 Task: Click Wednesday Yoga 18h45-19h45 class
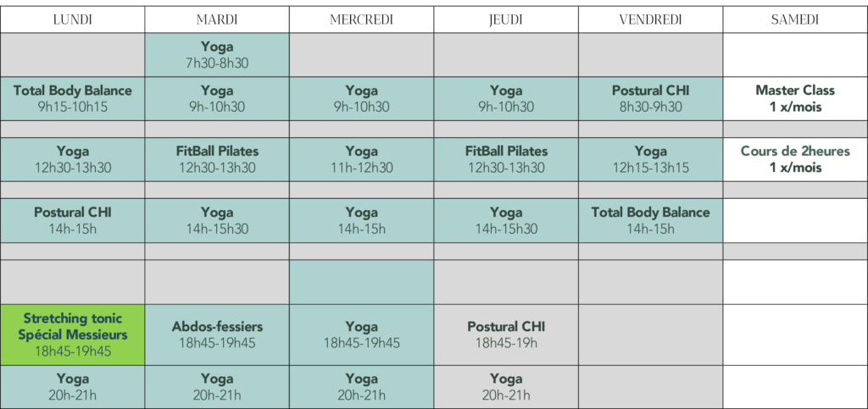[x=361, y=334]
